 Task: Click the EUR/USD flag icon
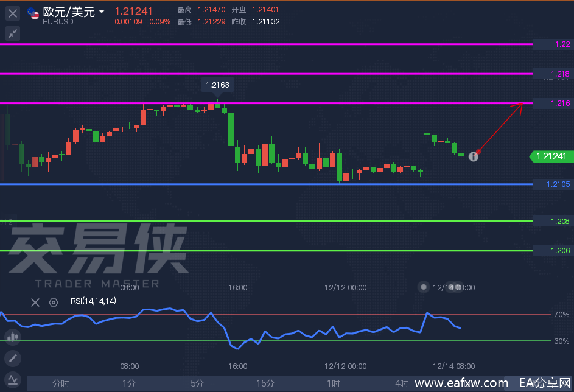pyautogui.click(x=33, y=13)
